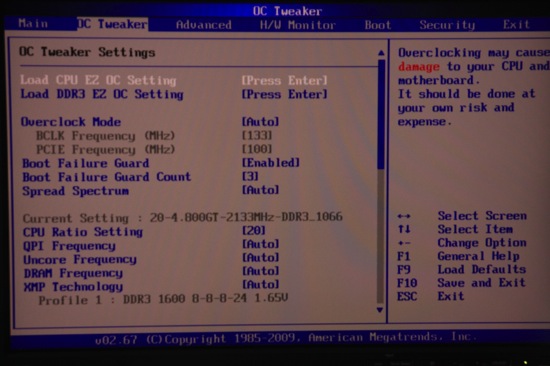This screenshot has width=550, height=366.
Task: Open the DRAM Frequency Auto value
Action: (x=261, y=271)
